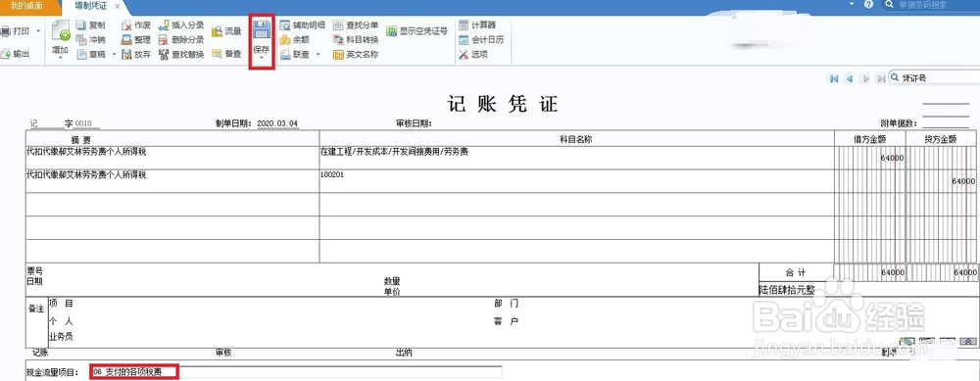Click the 整理 organize button
The width and height of the screenshot is (980, 381).
136,39
